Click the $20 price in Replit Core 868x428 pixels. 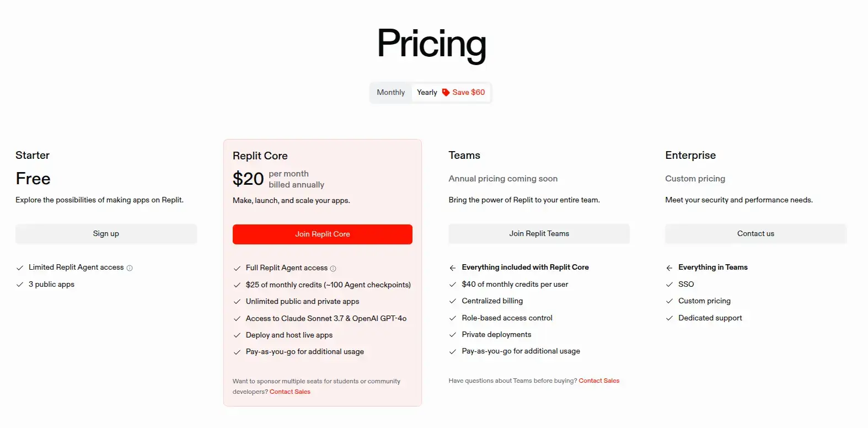(x=248, y=179)
